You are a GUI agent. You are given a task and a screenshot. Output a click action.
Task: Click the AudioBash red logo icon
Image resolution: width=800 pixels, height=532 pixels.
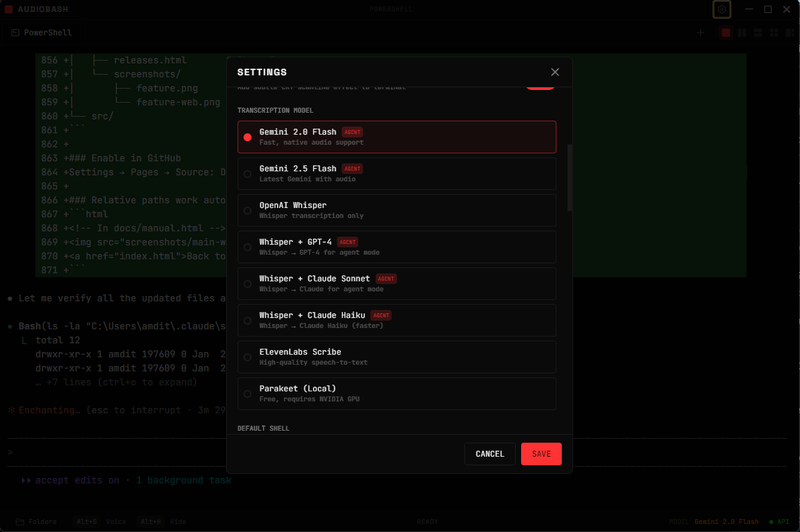pos(8,9)
